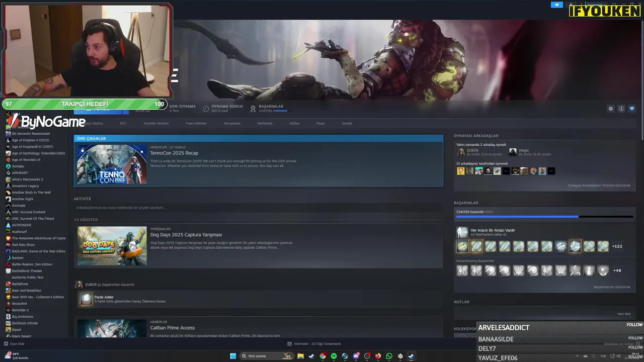Select ASTRONEER in library list
The image size is (644, 362).
22,225
